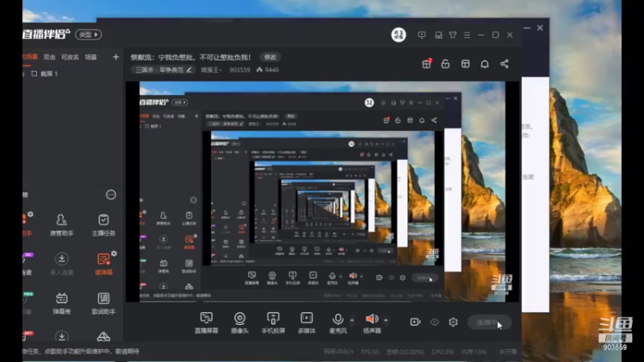644x362 pixels.
Task: Share the stream via share icon
Action: [505, 64]
